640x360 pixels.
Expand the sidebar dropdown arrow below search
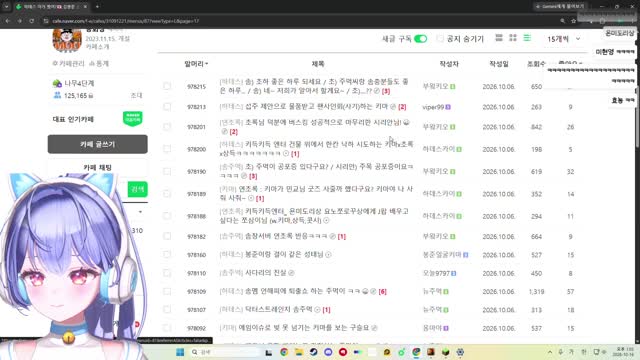point(140,212)
